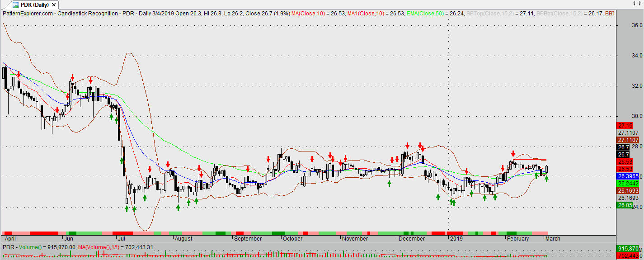Close the PDR (Daily) chart tab

(54, 5)
